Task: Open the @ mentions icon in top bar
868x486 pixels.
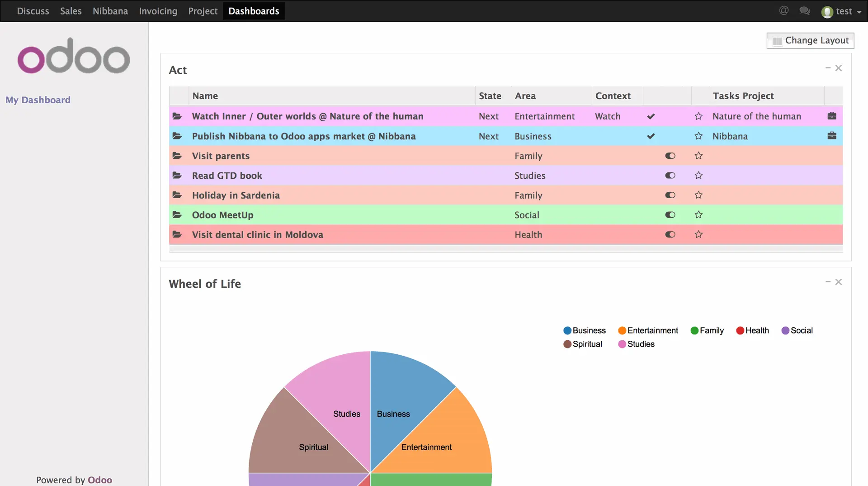Action: pos(784,11)
